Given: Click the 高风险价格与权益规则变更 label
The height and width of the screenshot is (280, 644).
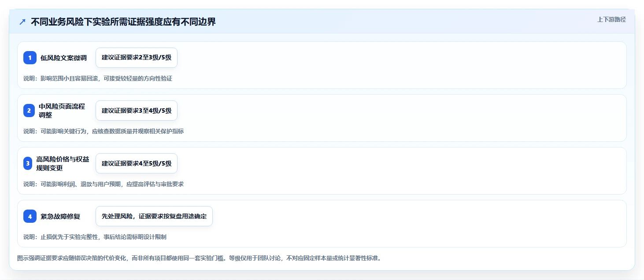Looking at the screenshot, I should (63, 163).
